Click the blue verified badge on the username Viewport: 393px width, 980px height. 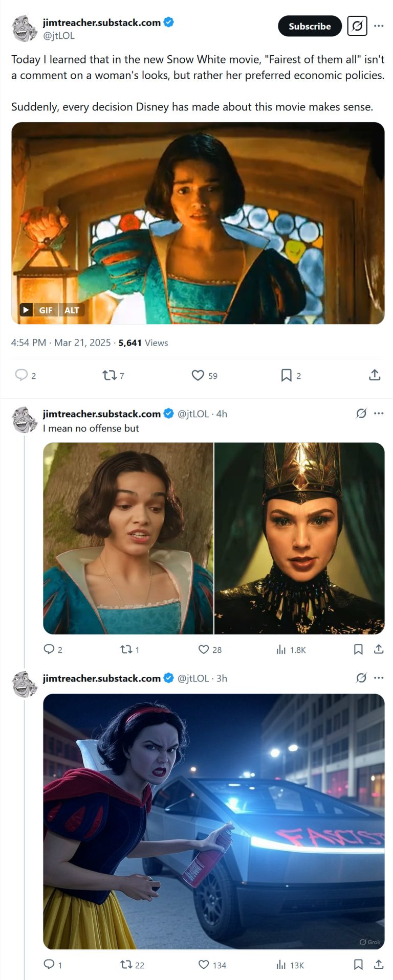[168, 22]
